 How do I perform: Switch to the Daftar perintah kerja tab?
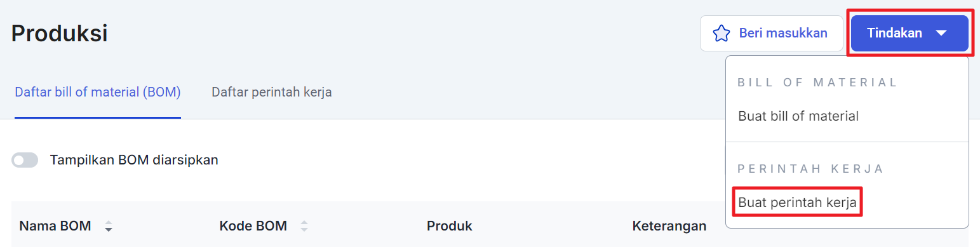[x=272, y=92]
